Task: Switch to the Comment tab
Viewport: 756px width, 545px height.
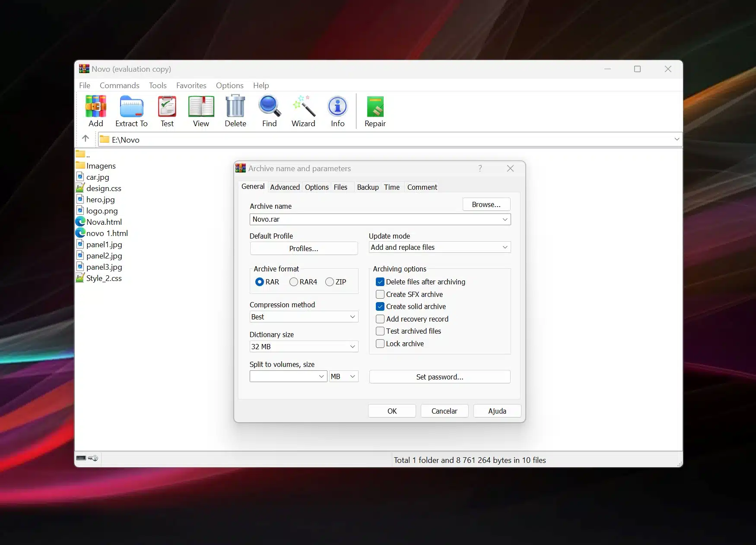Action: coord(422,187)
